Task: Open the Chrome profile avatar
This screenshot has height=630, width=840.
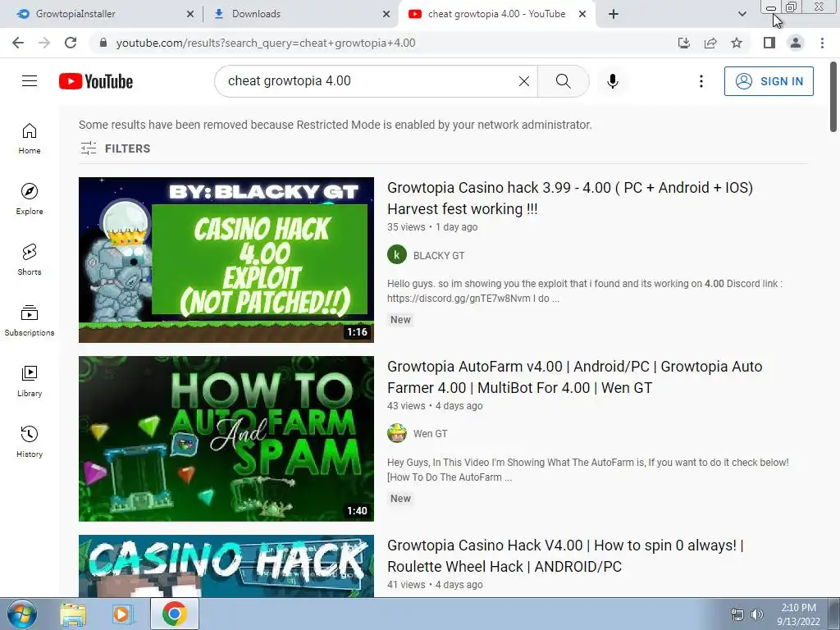Action: click(x=796, y=43)
